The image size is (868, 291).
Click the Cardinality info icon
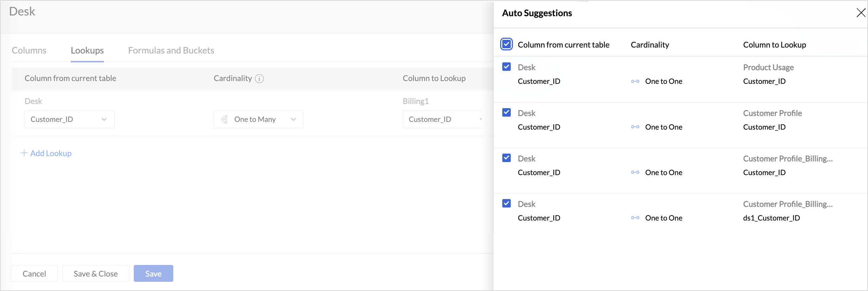pyautogui.click(x=259, y=79)
